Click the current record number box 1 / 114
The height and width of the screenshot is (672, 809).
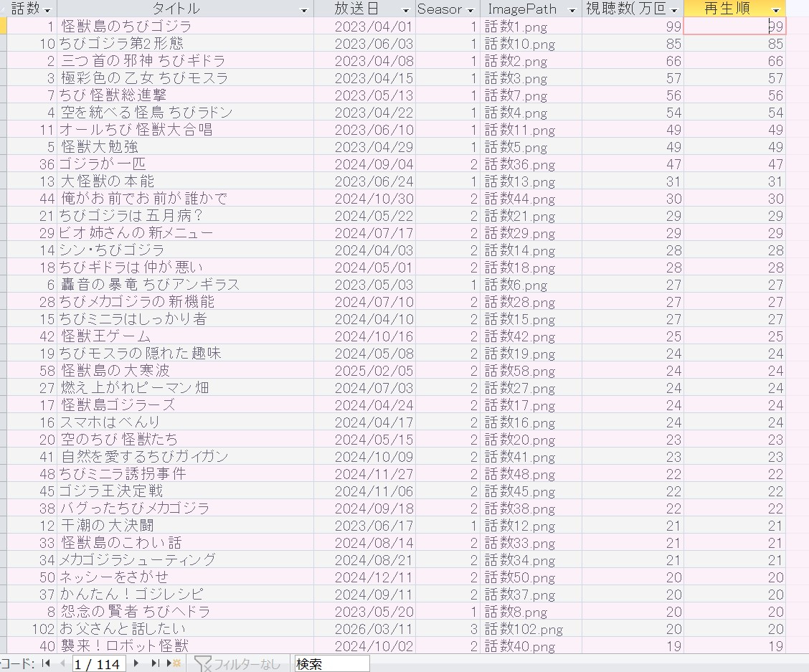[x=98, y=663]
